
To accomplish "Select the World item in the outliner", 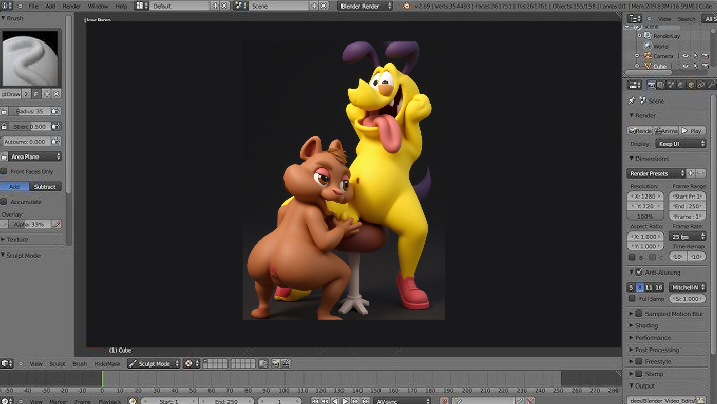I will pyautogui.click(x=660, y=45).
